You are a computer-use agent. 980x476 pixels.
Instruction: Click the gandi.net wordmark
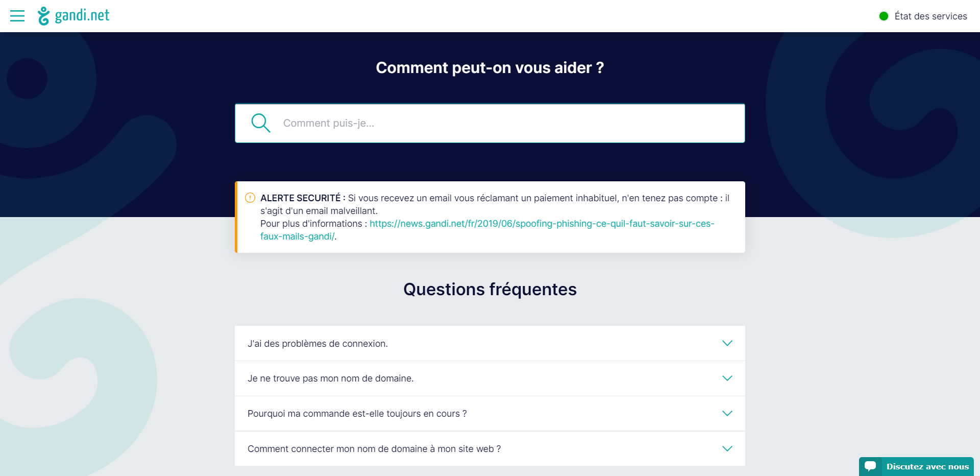[x=82, y=16]
